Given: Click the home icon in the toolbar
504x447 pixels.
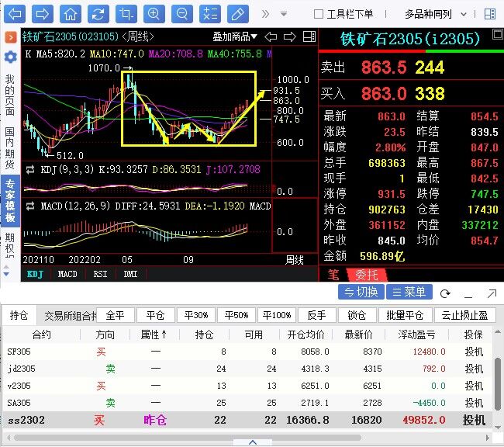Looking at the screenshot, I should (x=71, y=14).
